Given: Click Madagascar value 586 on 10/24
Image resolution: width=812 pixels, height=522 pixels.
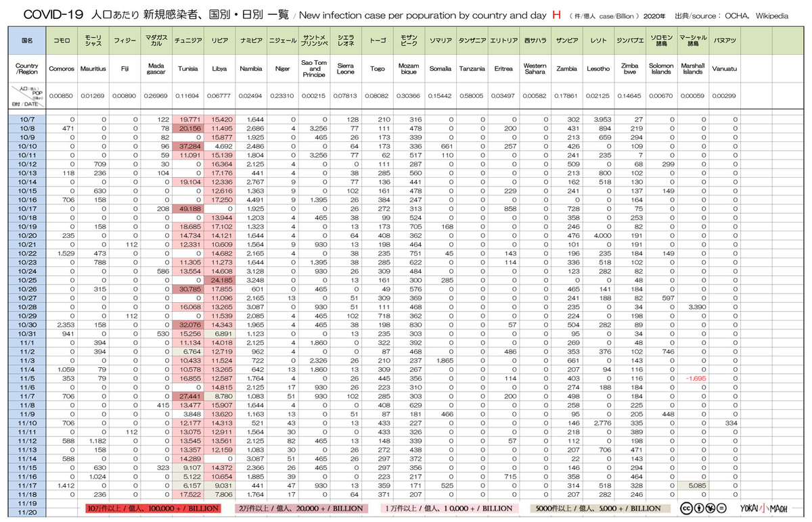Looking at the screenshot, I should tap(163, 272).
